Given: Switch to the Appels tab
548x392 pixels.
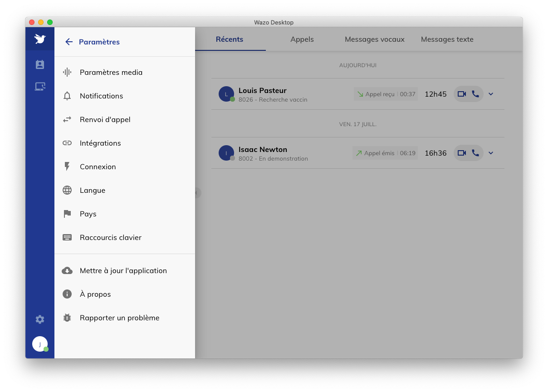Looking at the screenshot, I should coord(302,39).
